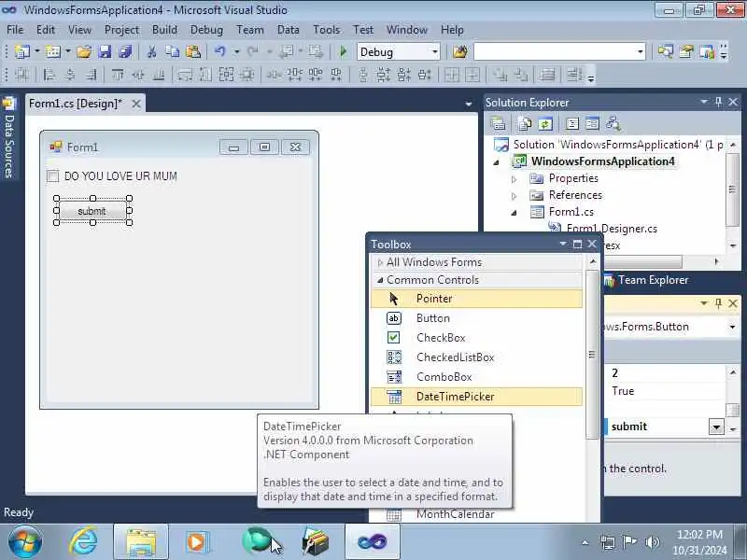
Task: Choose CheckBox control in the Toolbox
Action: pos(476,338)
